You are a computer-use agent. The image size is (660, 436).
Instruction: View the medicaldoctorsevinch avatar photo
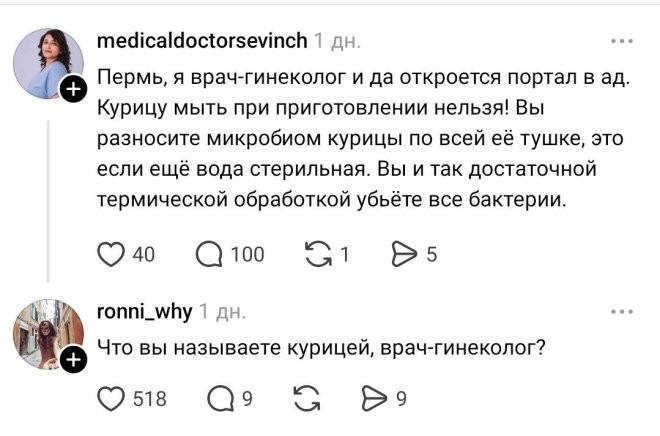coord(48,64)
